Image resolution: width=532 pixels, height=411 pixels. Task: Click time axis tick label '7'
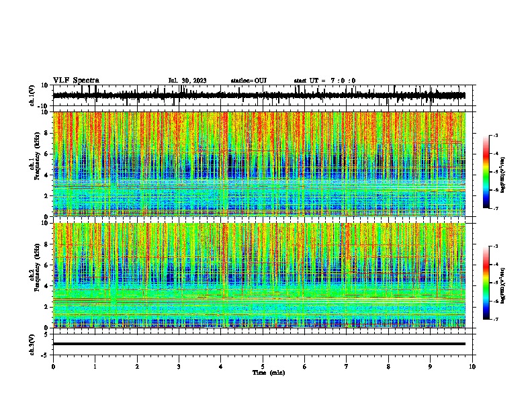pos(347,367)
